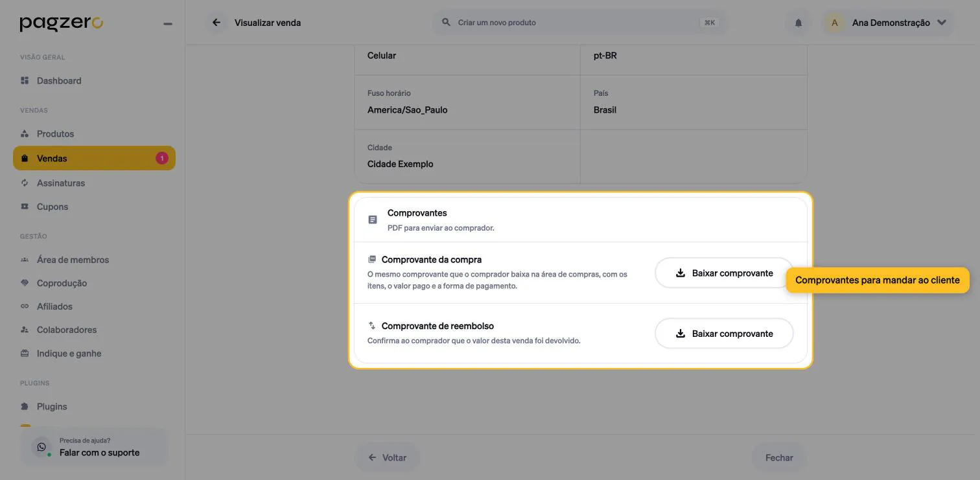Click the America/Sao_Paulo timezone value
This screenshot has width=980, height=480.
tap(407, 109)
